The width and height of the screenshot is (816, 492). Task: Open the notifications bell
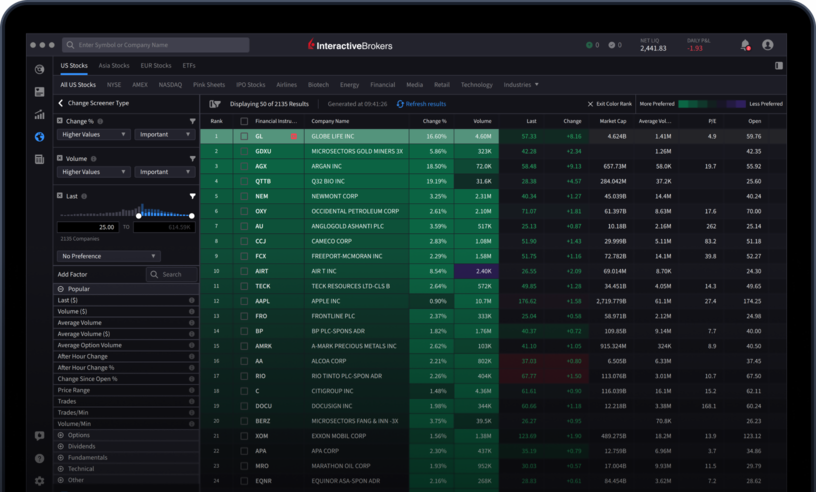tap(745, 45)
